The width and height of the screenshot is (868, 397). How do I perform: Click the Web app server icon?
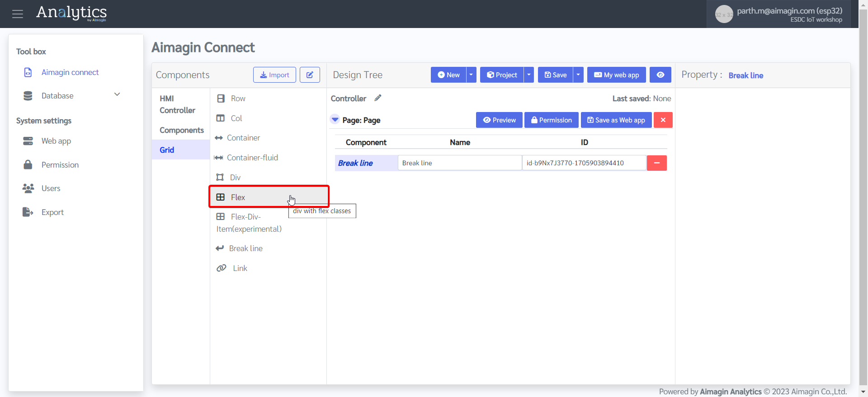(28, 141)
